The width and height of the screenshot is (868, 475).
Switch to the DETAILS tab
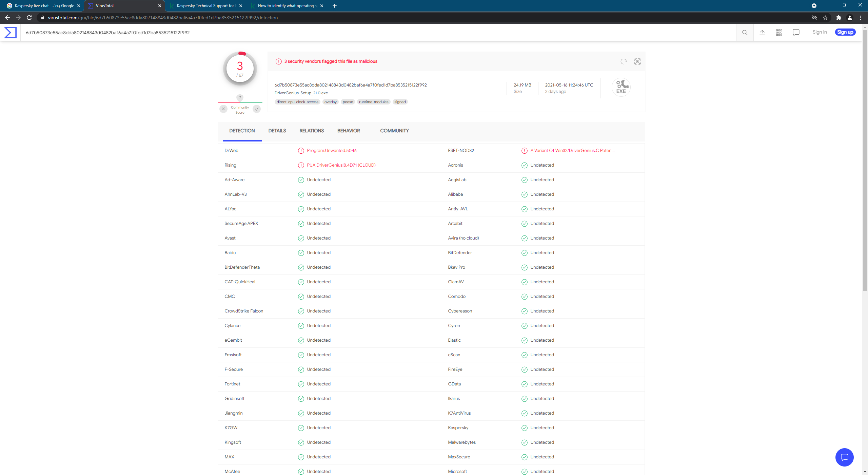click(277, 131)
